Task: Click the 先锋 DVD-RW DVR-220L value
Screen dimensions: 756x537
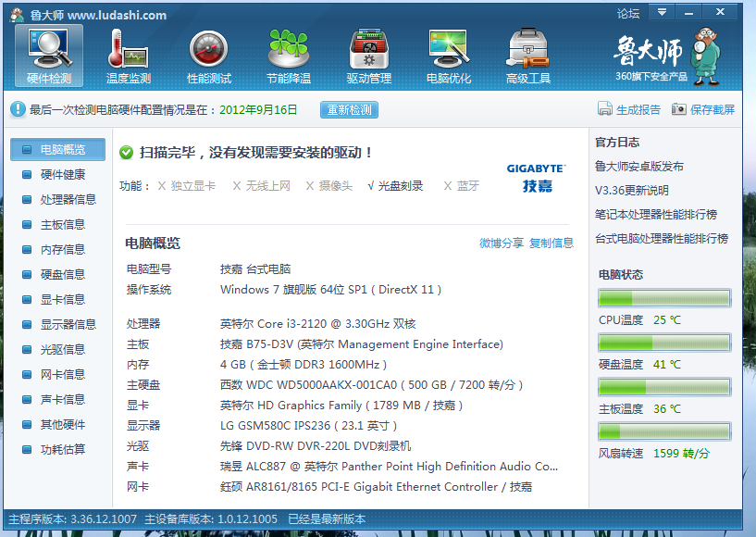Action: [x=316, y=446]
